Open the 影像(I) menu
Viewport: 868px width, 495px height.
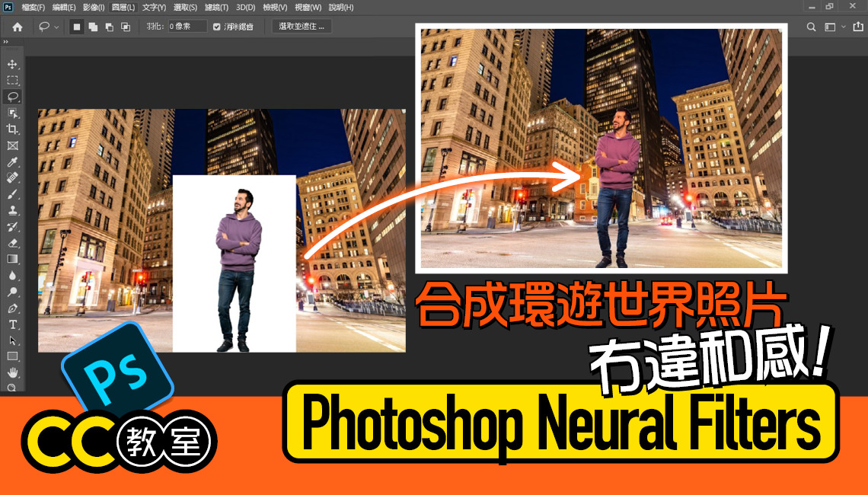[94, 7]
